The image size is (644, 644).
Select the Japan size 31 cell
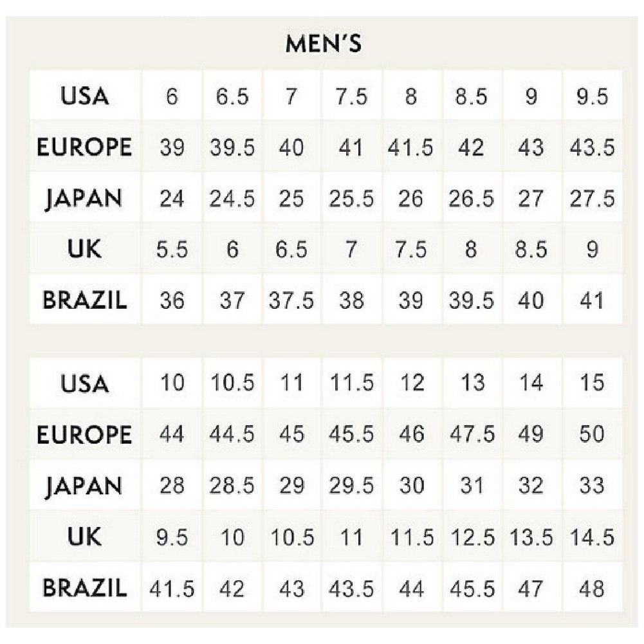[x=472, y=485]
